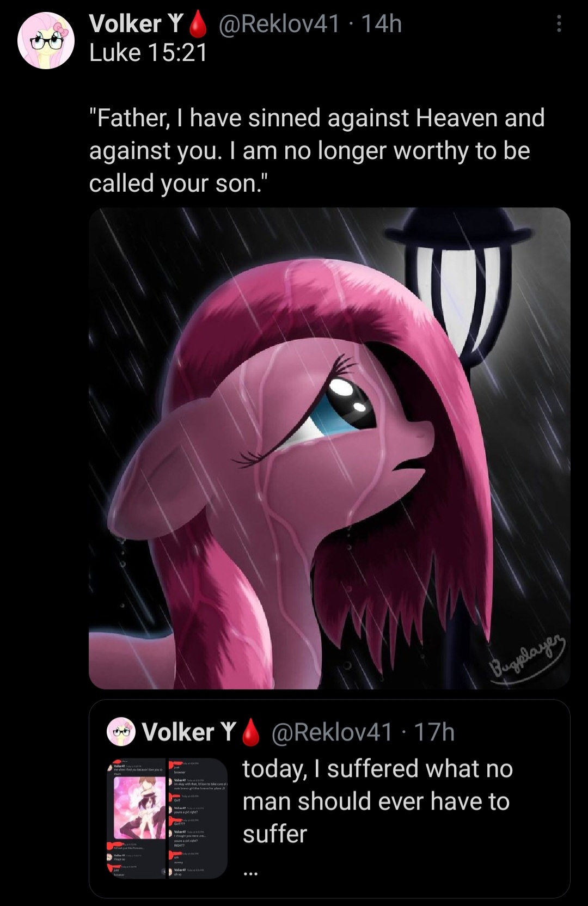Viewport: 588px width, 906px height.
Task: Open Volker's Fluttershy profile avatar
Action: [46, 41]
